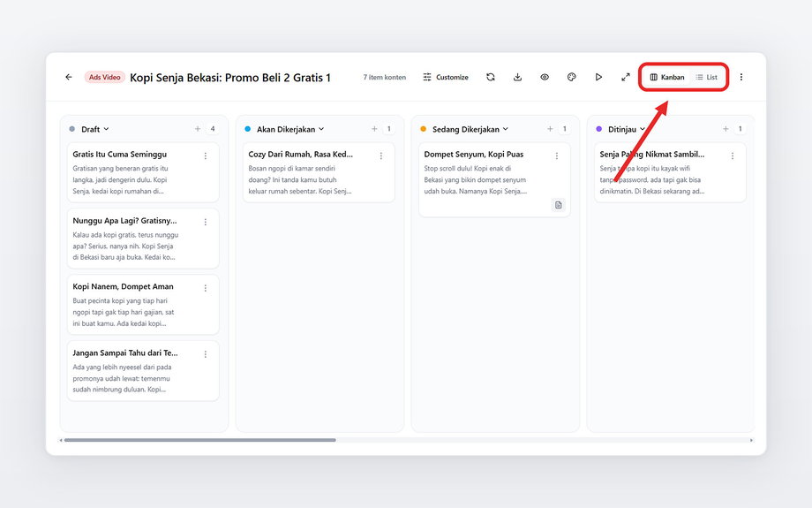Add a new card to Draft column
Image resolution: width=812 pixels, height=508 pixels.
point(198,129)
